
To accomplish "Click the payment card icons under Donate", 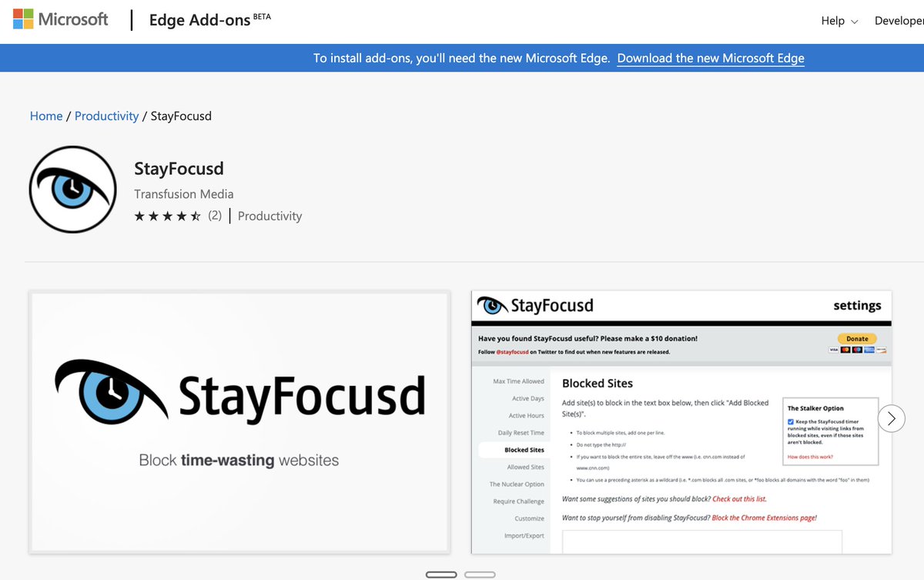I will click(x=857, y=350).
